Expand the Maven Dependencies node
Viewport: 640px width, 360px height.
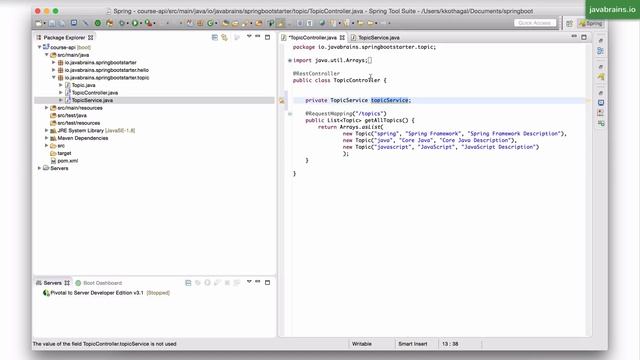[47, 138]
